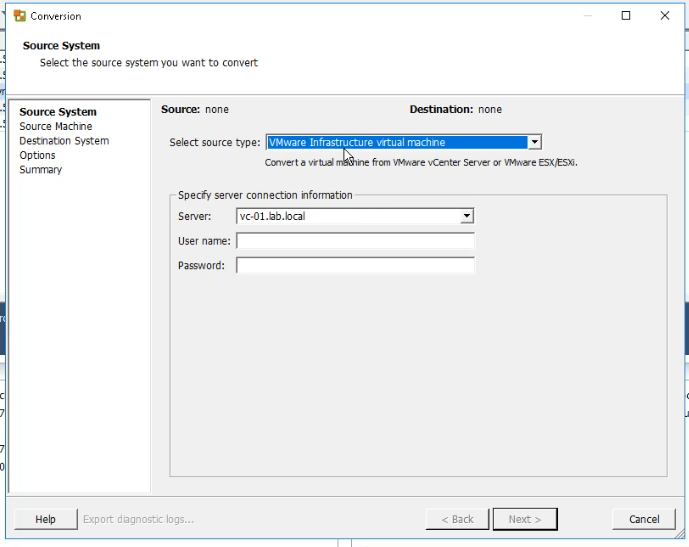Select Source Machine wizard step

tap(55, 127)
